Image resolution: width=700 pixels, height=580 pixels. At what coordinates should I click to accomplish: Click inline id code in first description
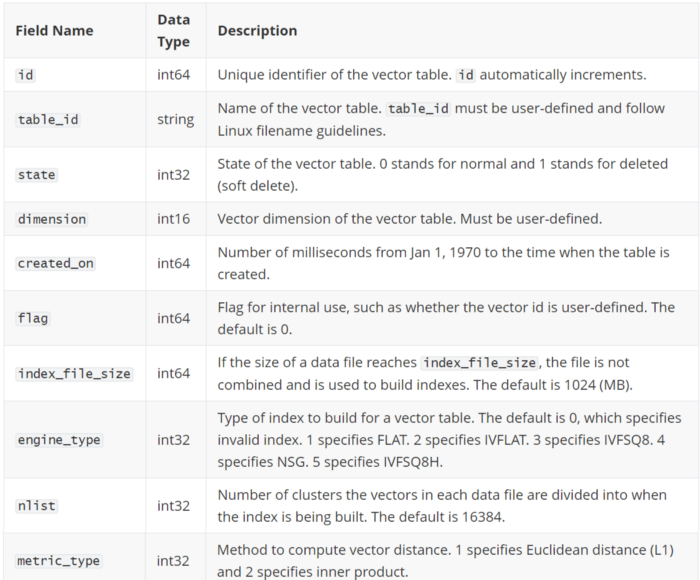466,75
